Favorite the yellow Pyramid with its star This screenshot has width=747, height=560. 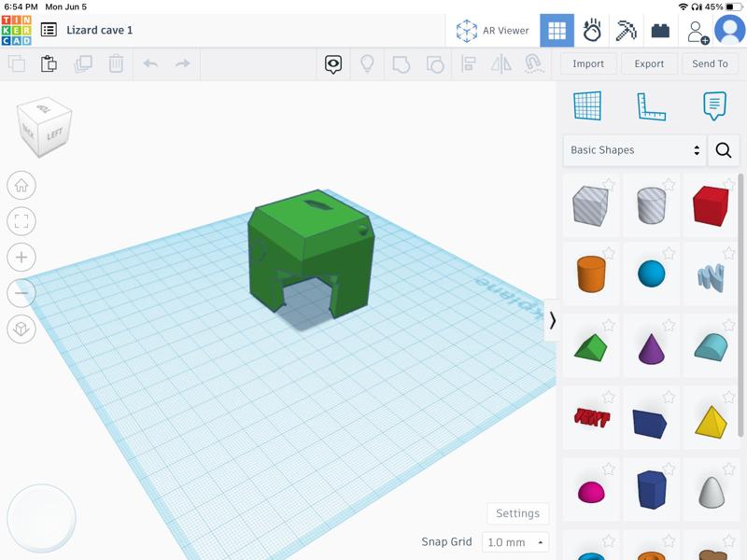tap(729, 397)
